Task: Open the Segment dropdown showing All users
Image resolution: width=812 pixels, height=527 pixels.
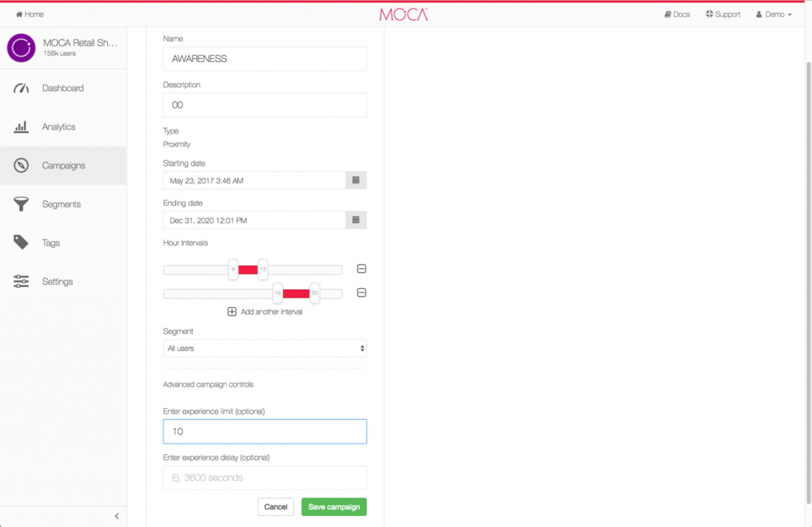Action: [264, 348]
